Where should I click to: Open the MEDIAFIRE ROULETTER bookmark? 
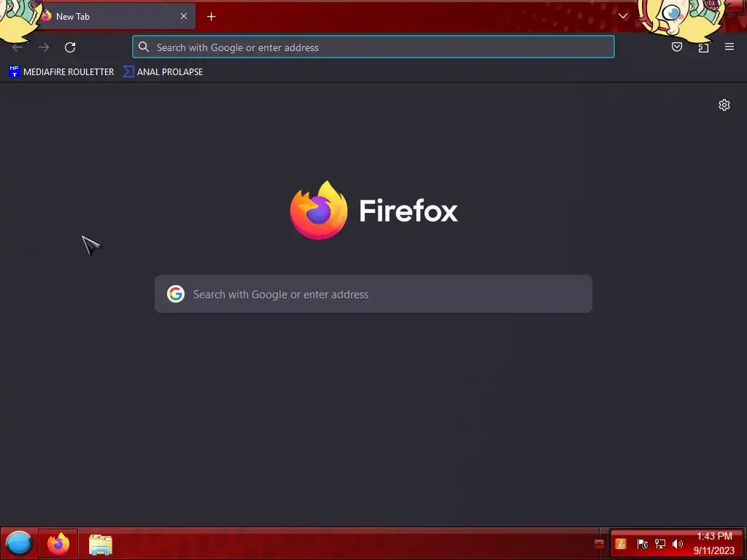point(61,72)
